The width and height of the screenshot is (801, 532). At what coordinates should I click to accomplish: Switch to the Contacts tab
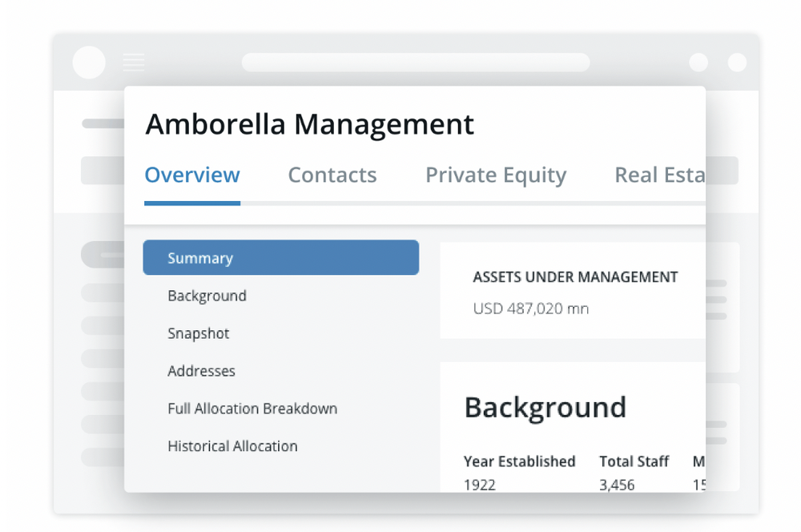(332, 175)
